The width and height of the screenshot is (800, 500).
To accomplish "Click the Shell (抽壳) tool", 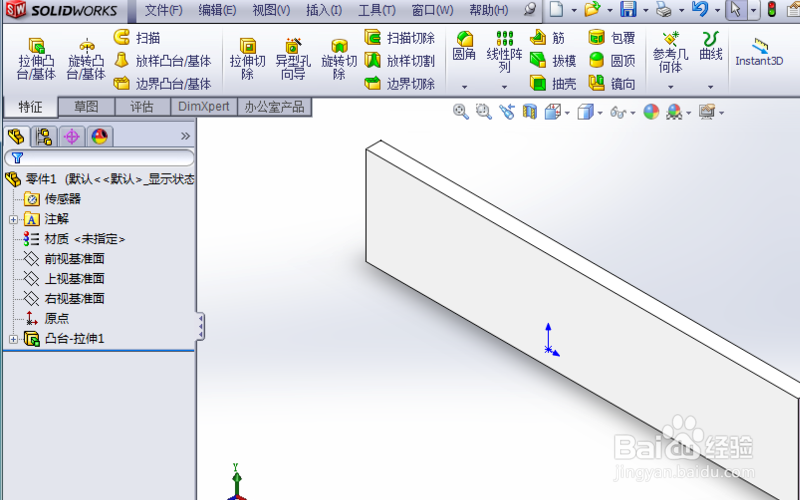I will pos(553,83).
